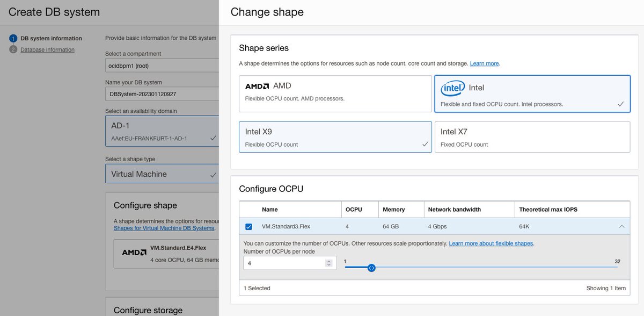Open the Learn more link in Shape series
Screen dimensions: 644x316
click(484, 63)
